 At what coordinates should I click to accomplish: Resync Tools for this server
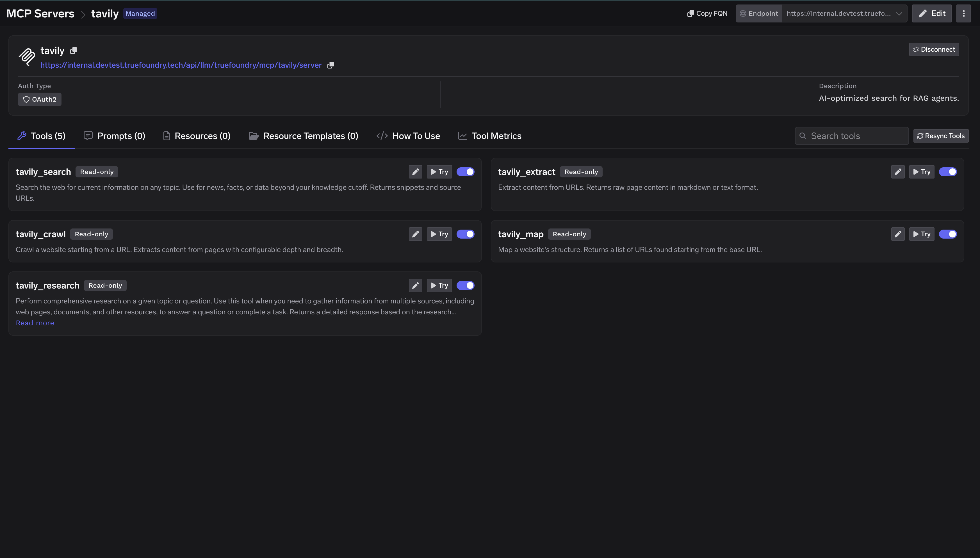point(941,136)
